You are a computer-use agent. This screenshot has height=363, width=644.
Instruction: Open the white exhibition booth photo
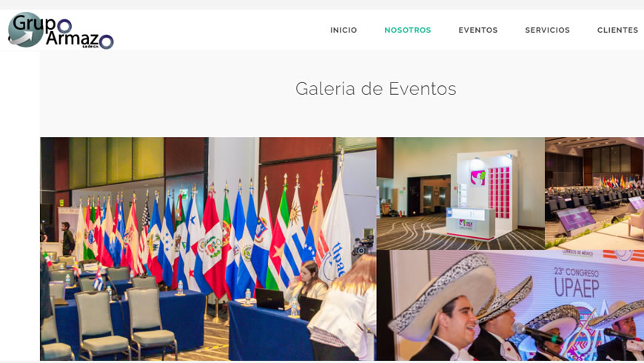pos(460,193)
